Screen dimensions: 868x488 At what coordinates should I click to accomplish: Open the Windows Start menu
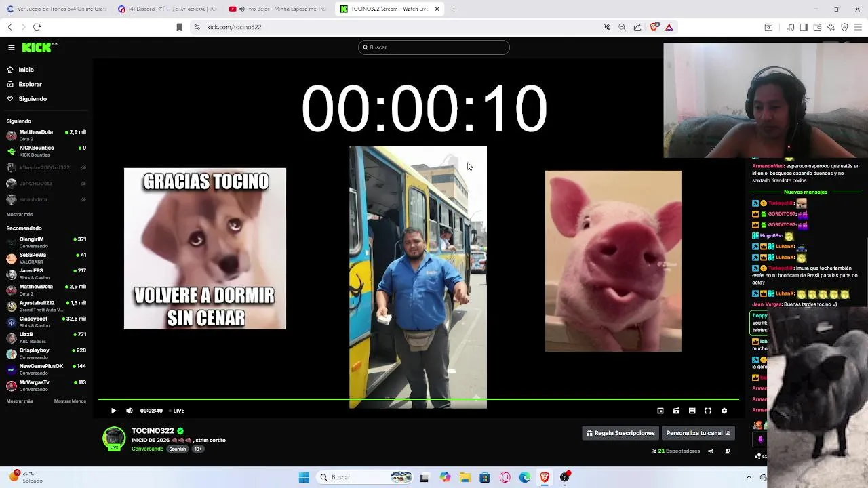pyautogui.click(x=304, y=477)
